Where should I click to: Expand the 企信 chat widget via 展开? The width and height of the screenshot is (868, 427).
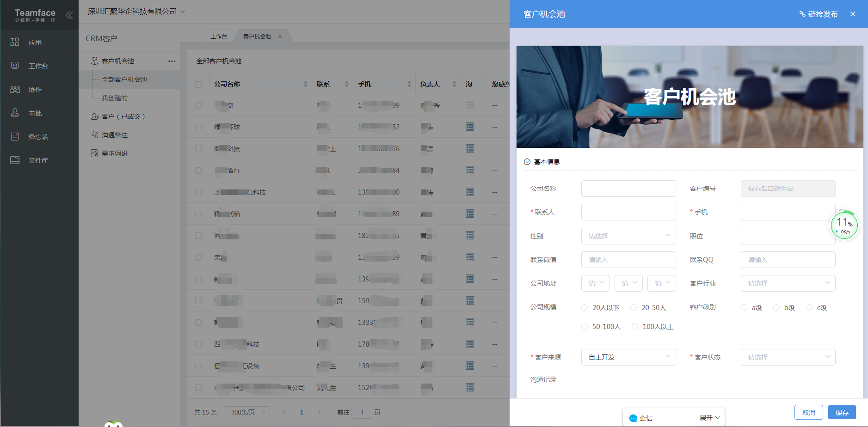pyautogui.click(x=710, y=418)
